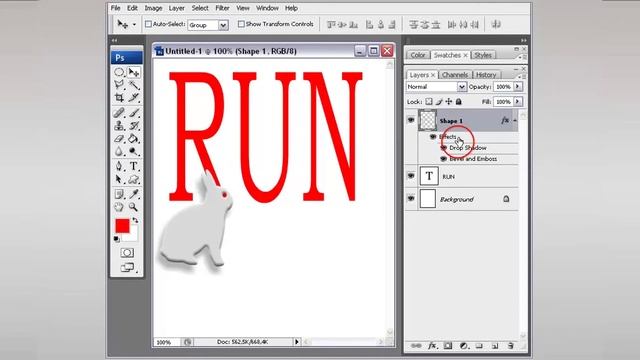
Task: Create new adjustment layer icon
Action: [x=463, y=346]
